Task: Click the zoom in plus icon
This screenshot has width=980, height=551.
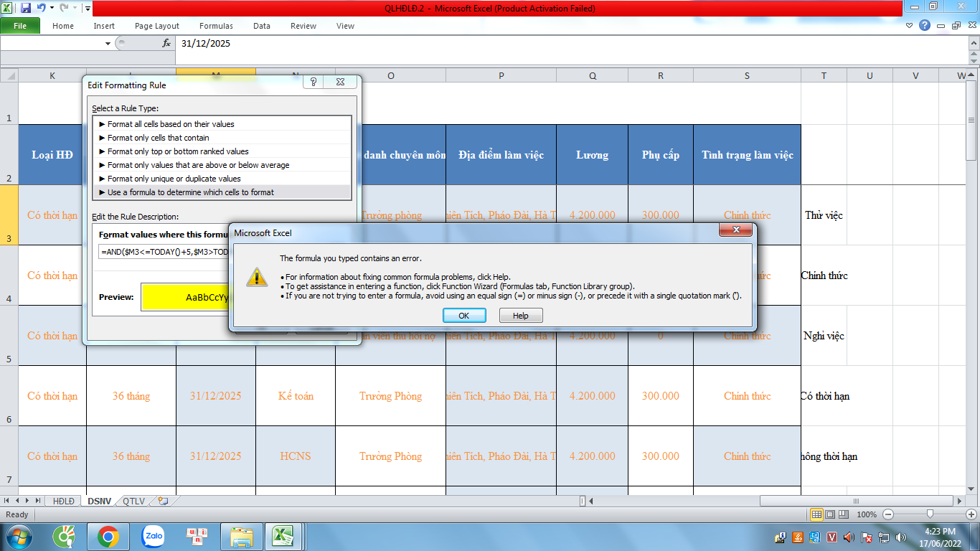Action: pos(972,514)
